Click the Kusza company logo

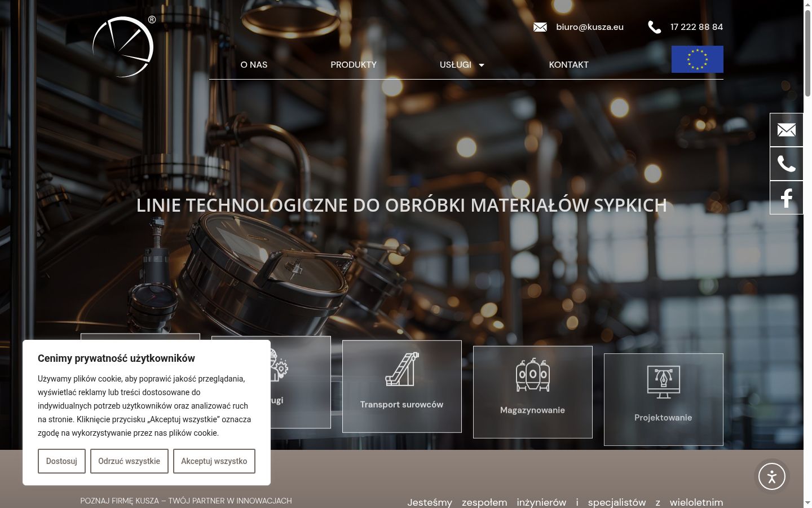click(x=123, y=46)
